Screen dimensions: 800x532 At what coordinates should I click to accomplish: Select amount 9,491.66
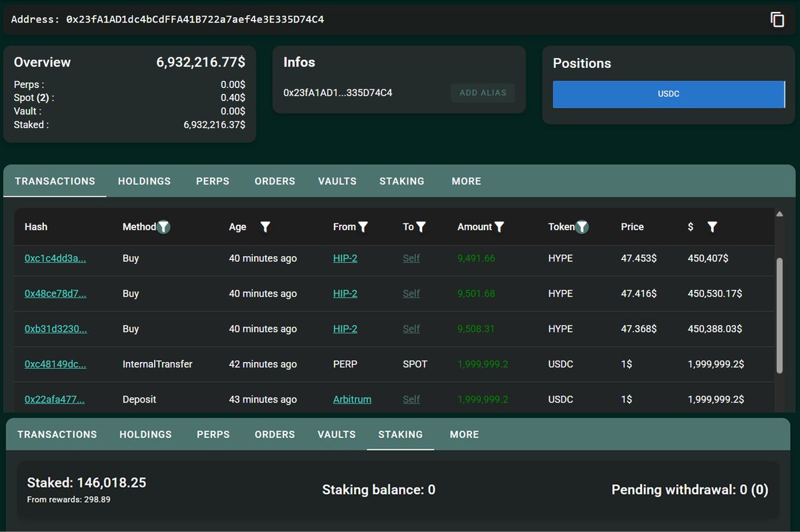(x=476, y=259)
